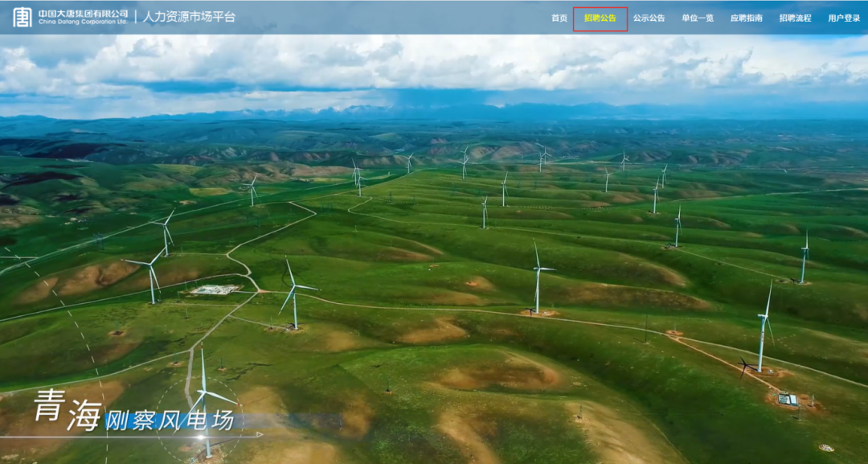This screenshot has width=868, height=464.
Task: Click the China Datang logo icon
Action: click(23, 17)
